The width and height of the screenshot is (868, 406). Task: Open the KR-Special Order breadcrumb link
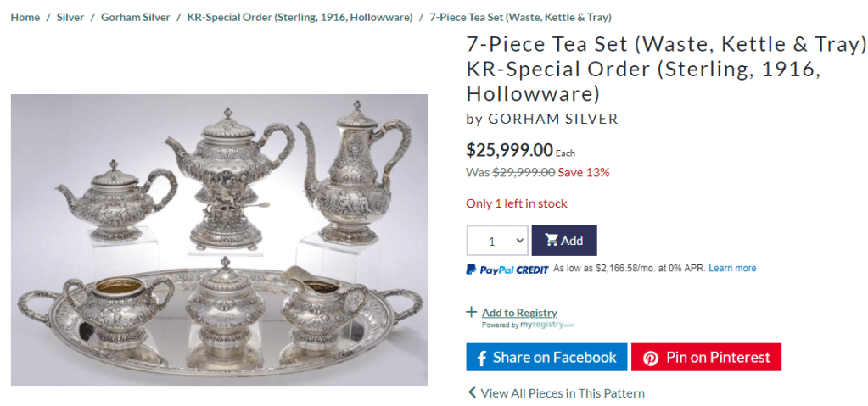[300, 17]
